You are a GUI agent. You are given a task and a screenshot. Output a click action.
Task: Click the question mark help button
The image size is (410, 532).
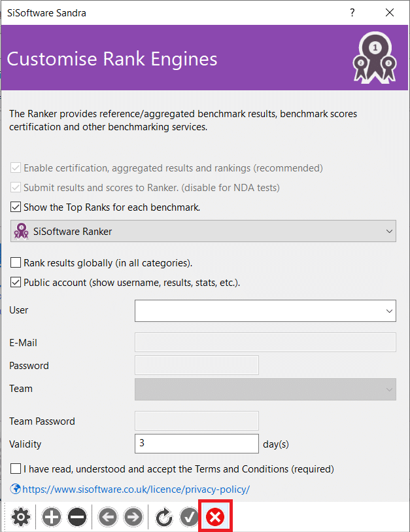click(352, 12)
